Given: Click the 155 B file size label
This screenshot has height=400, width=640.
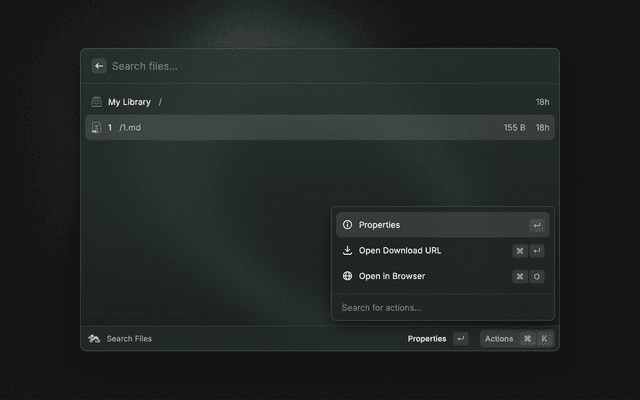Looking at the screenshot, I should click(x=514, y=128).
